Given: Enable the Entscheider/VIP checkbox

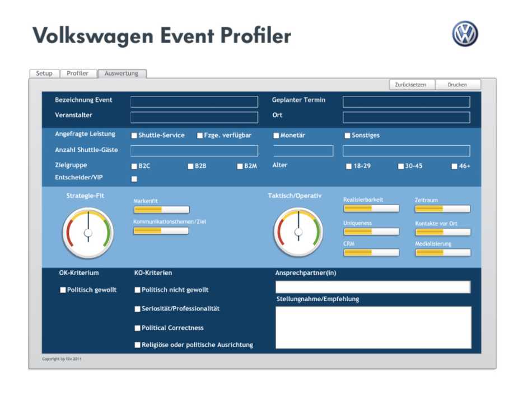Looking at the screenshot, I should point(134,179).
